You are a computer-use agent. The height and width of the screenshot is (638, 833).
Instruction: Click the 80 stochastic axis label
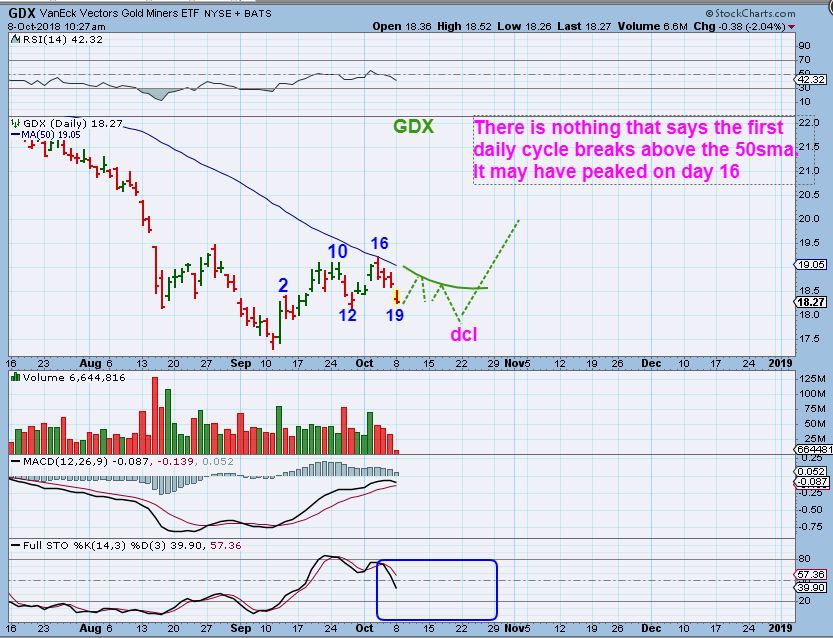(804, 559)
